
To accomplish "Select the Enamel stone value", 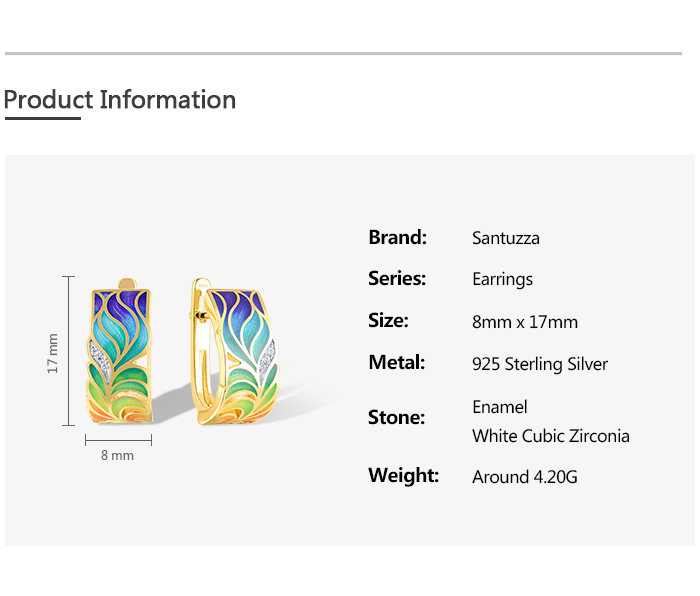I will click(499, 407).
